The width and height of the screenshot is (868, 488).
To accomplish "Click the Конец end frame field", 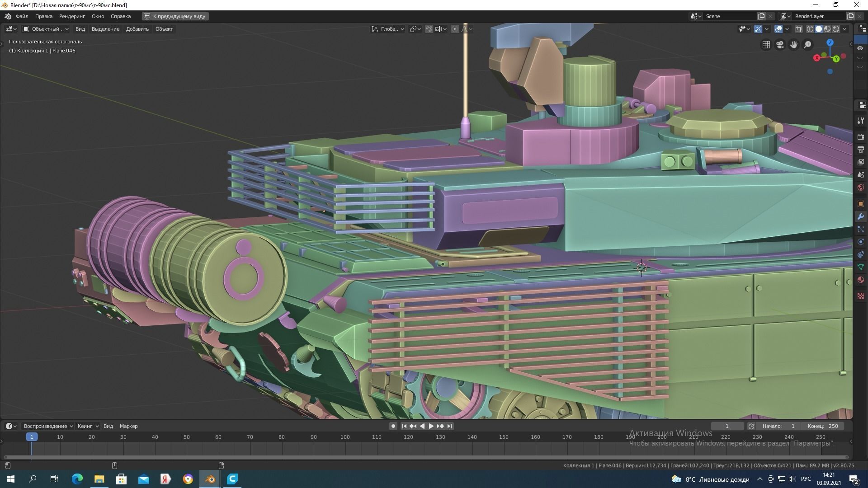I will coord(823,426).
